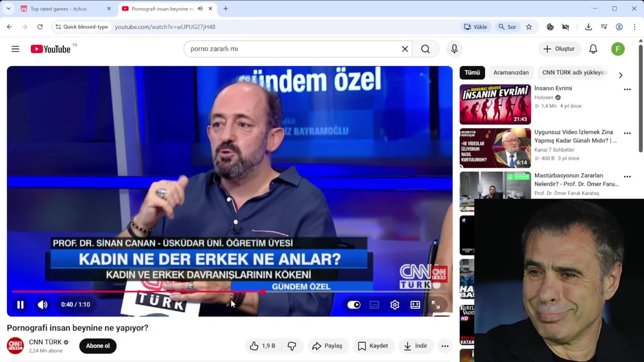Image resolution: width=644 pixels, height=362 pixels.
Task: Open the Uygunsuz Video İzlemek thumbnail
Action: tap(495, 148)
